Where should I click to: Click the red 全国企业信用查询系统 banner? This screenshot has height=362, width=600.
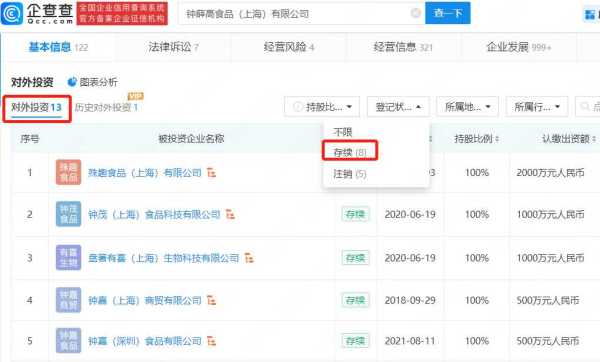[x=122, y=13]
